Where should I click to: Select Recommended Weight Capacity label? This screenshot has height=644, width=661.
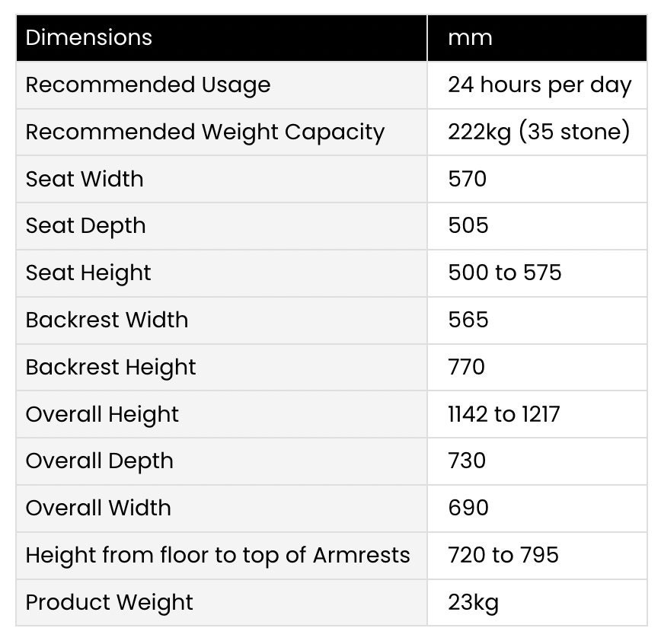206,132
